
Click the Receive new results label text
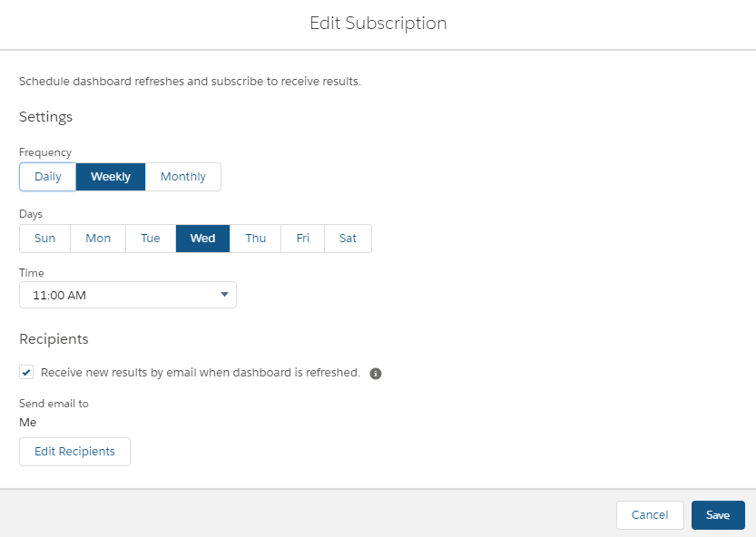[x=201, y=373]
